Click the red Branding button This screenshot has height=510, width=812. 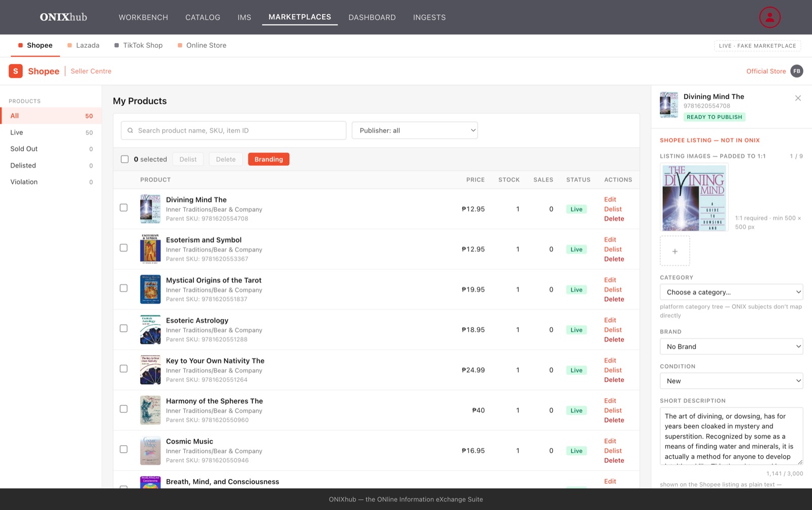[268, 159]
